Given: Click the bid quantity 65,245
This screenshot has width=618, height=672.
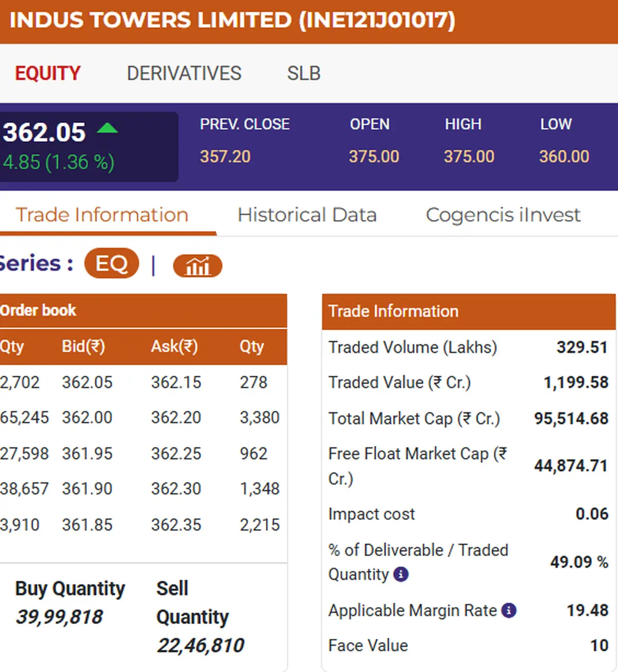Looking at the screenshot, I should pyautogui.click(x=24, y=417).
